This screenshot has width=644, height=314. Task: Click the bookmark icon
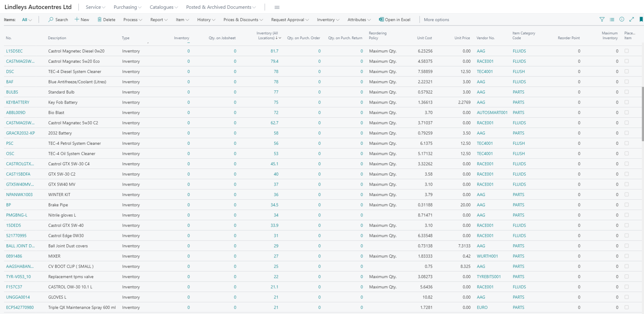(641, 19)
